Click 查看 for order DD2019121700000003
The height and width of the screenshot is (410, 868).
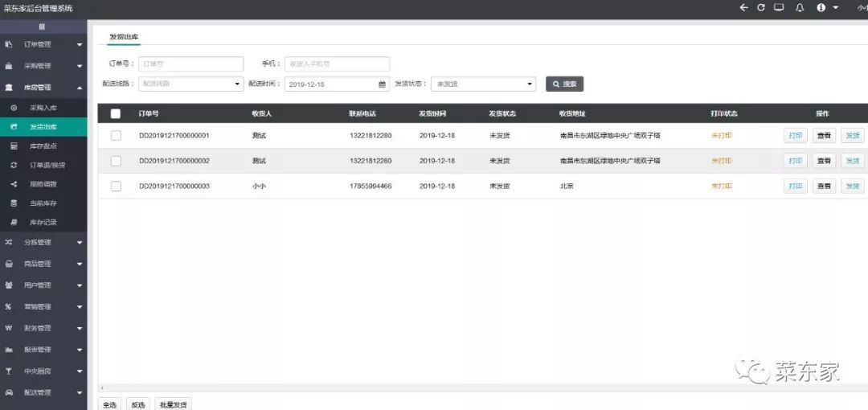pos(825,187)
